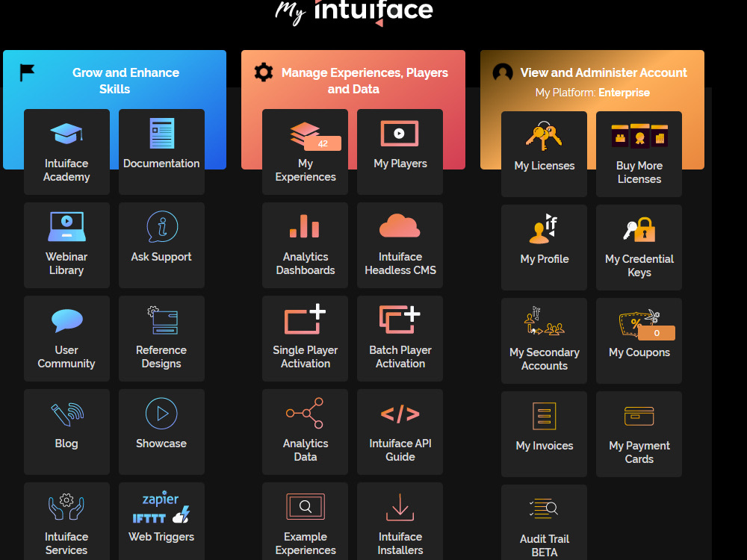Open the Web Triggers zapier IFTTT icon

[x=161, y=507]
